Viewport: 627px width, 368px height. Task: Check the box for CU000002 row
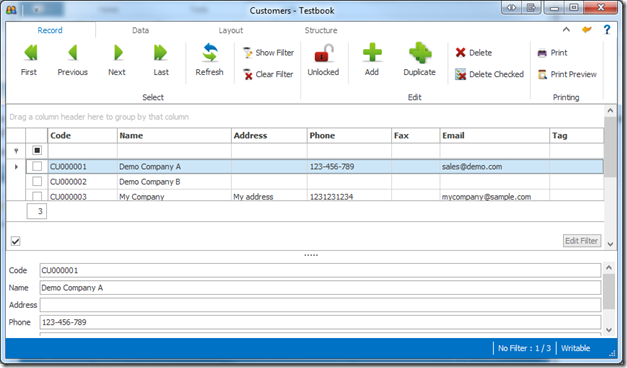coord(37,182)
